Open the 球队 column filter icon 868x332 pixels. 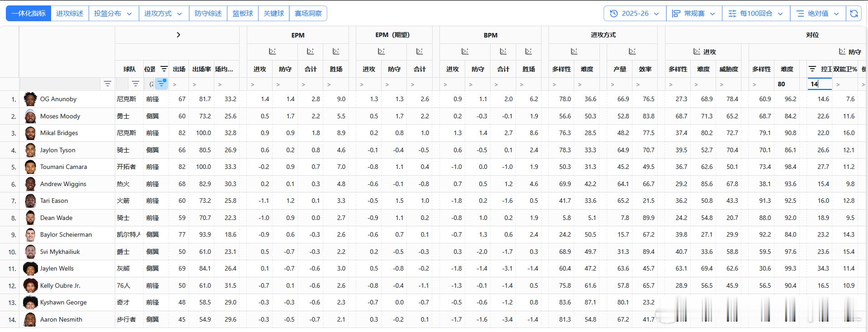point(135,84)
